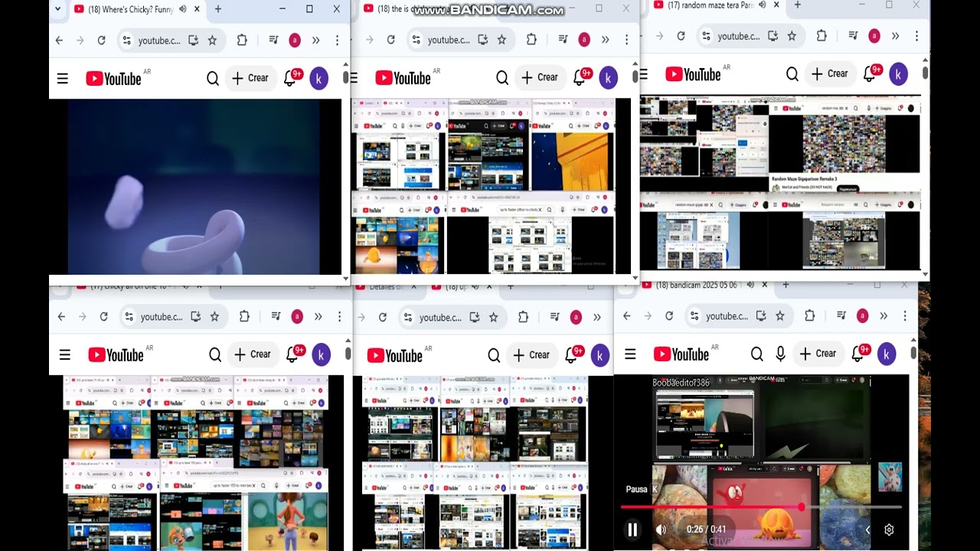Click search icon in chicky all off window
The width and height of the screenshot is (980, 551).
point(215,354)
